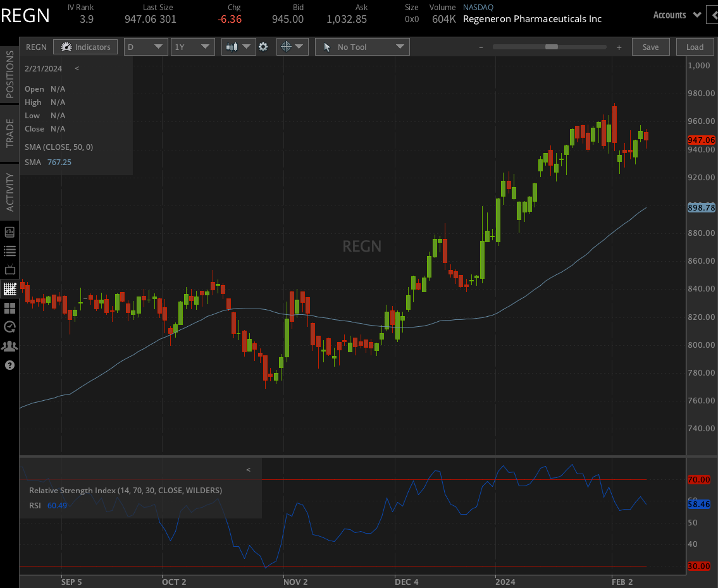Open the D aggregation period dropdown
The height and width of the screenshot is (588, 718).
(145, 46)
